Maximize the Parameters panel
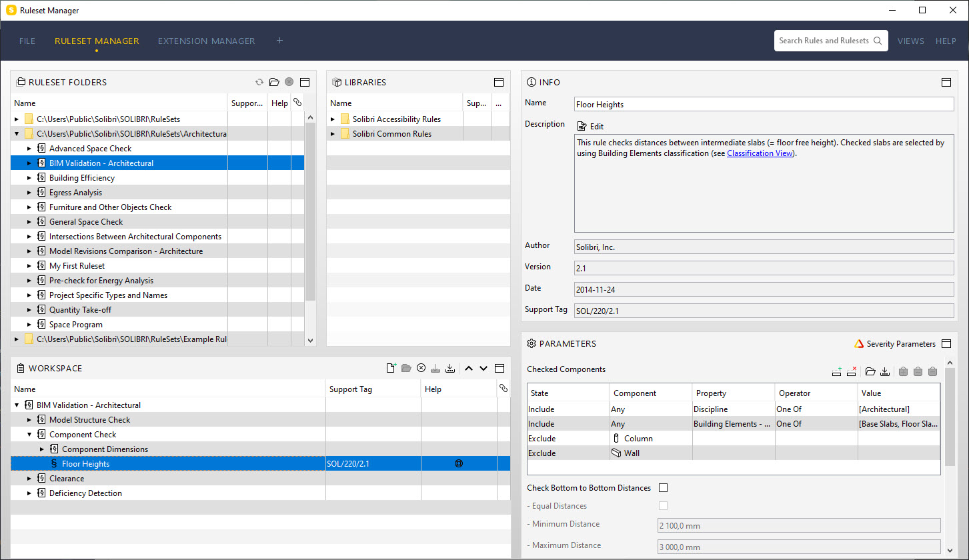The height and width of the screenshot is (560, 969). [946, 343]
